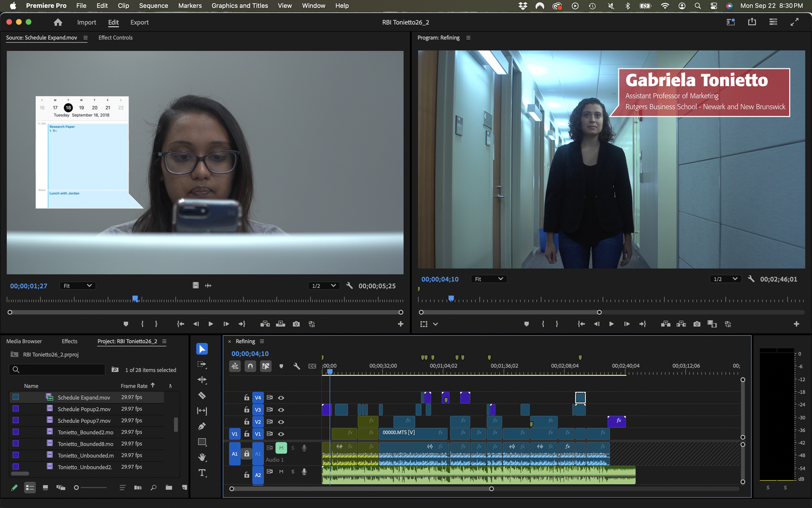812x508 pixels.
Task: Open Program monitor settings wrench
Action: pos(751,279)
